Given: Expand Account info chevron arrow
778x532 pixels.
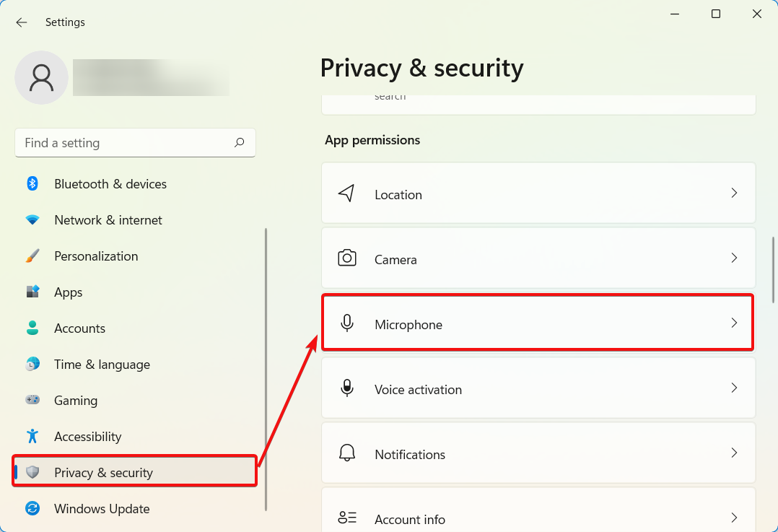Looking at the screenshot, I should point(734,518).
